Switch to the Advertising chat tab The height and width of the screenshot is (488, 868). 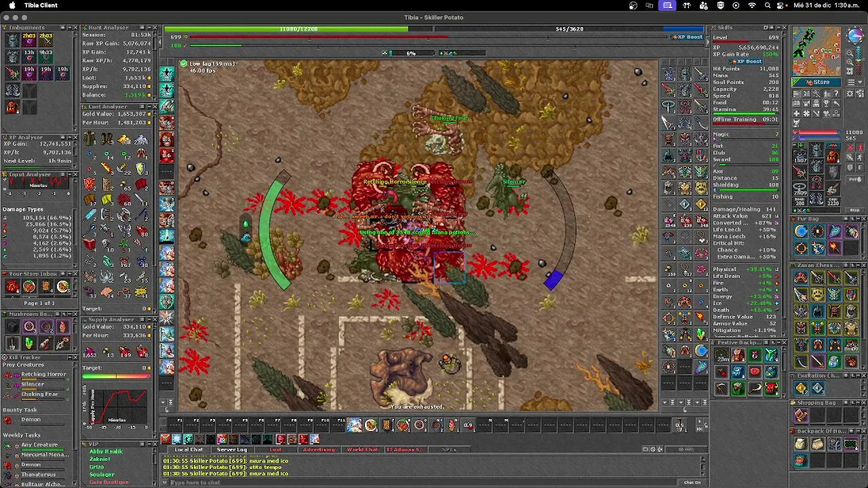(x=319, y=449)
